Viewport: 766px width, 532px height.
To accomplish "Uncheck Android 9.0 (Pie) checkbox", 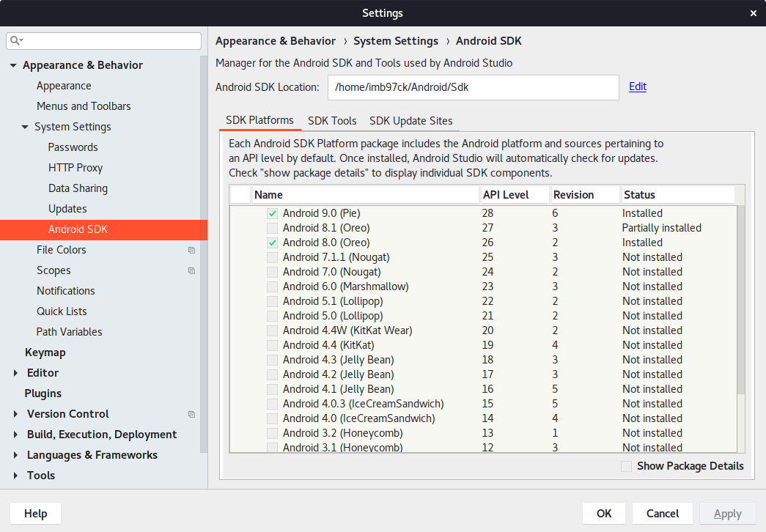I will tap(273, 213).
